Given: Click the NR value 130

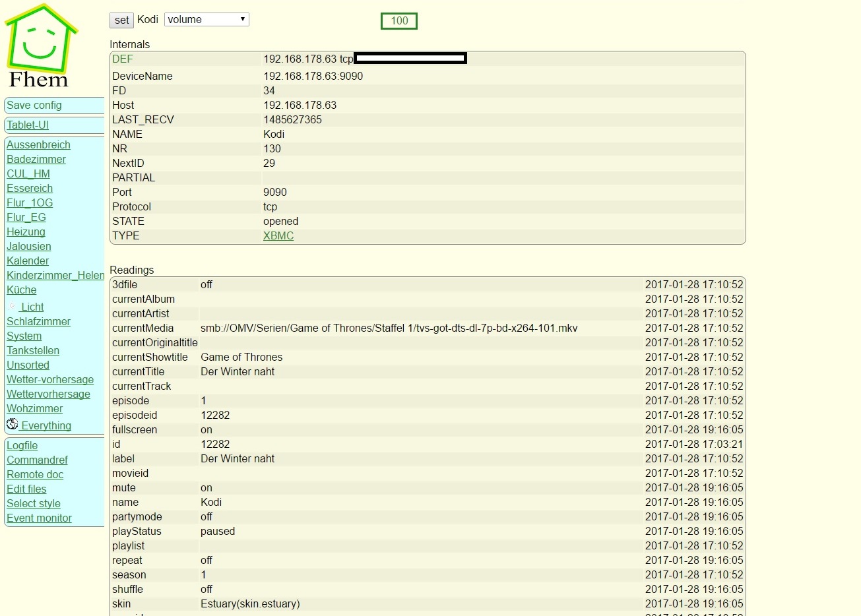Looking at the screenshot, I should point(272,149).
